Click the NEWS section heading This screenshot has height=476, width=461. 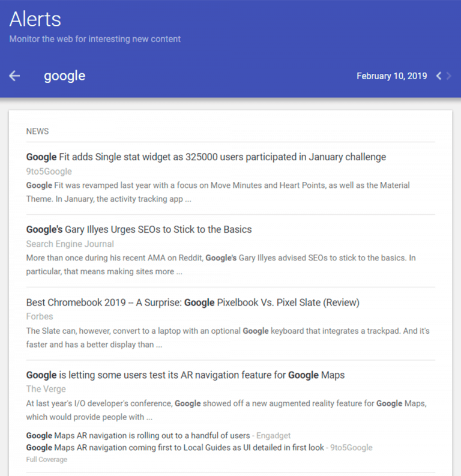click(x=37, y=131)
